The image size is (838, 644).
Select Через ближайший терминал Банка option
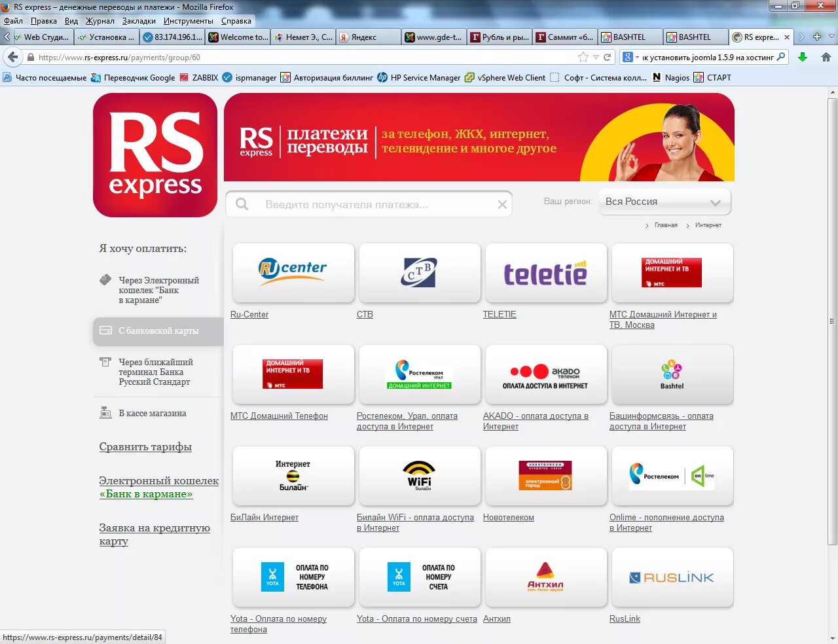(x=155, y=372)
